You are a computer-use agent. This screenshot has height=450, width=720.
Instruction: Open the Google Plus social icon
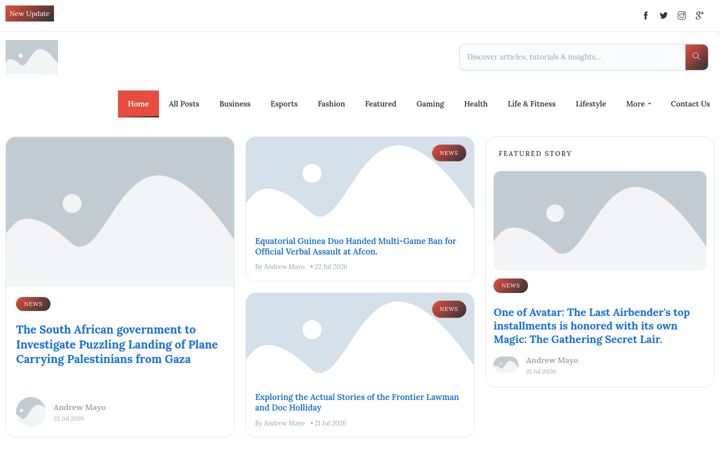coord(699,16)
